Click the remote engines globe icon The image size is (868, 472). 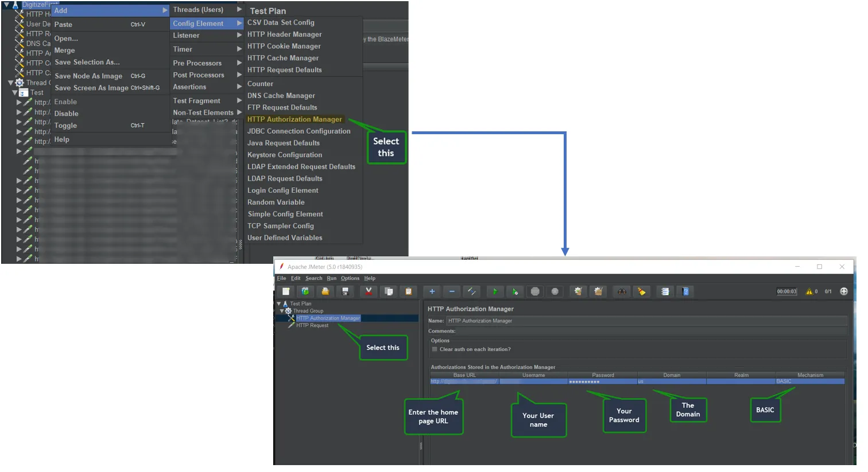tap(844, 291)
